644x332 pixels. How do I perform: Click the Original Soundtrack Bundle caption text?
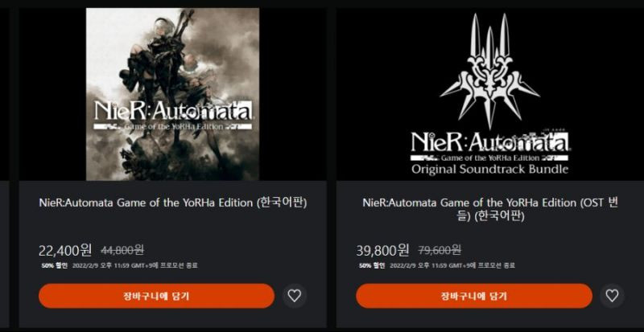(490, 169)
